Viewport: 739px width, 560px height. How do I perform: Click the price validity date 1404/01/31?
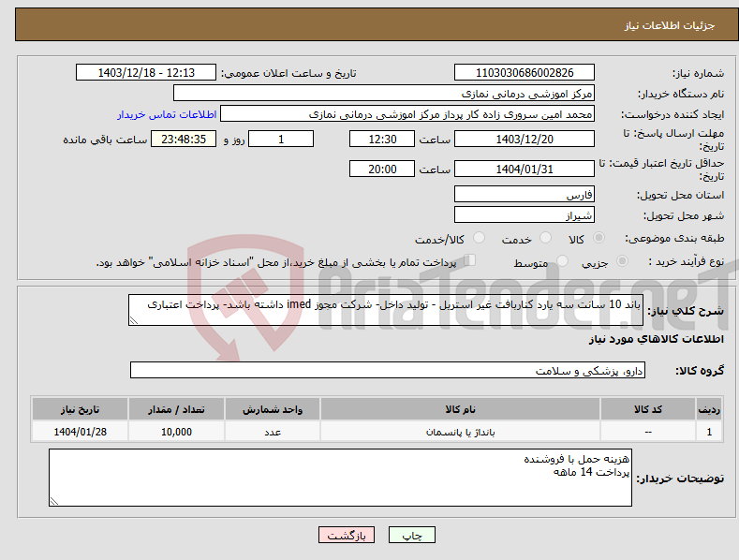[x=525, y=169]
